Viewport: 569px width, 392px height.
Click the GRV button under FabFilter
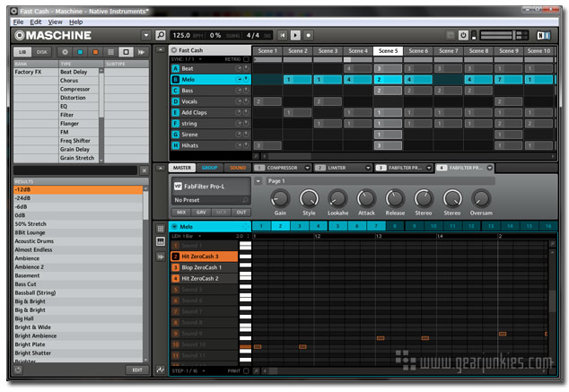coord(200,212)
